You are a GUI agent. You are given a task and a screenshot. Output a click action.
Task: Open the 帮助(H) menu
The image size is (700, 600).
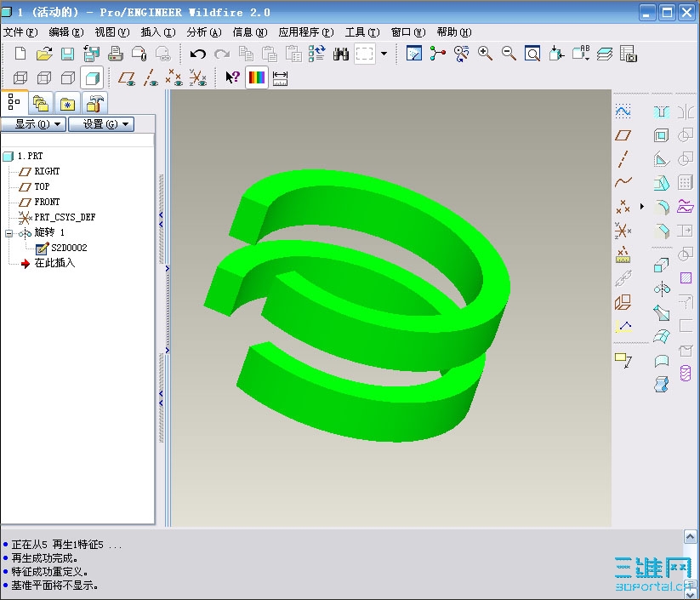[454, 32]
